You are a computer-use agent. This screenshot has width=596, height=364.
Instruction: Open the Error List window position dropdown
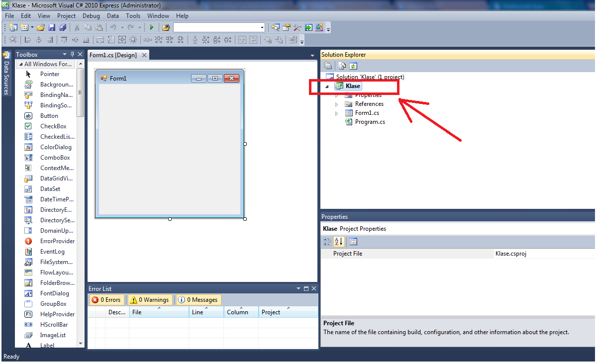pyautogui.click(x=298, y=289)
